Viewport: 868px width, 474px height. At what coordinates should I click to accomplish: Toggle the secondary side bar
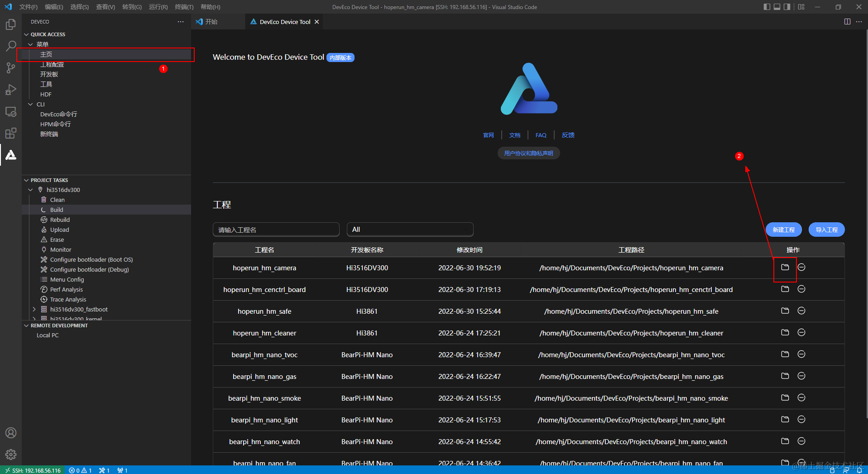787,7
